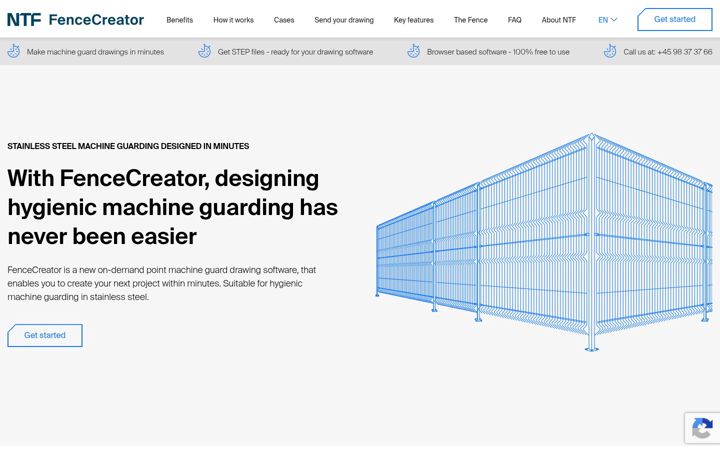Click the hero section Get started button
This screenshot has height=450, width=720.
pos(45,335)
